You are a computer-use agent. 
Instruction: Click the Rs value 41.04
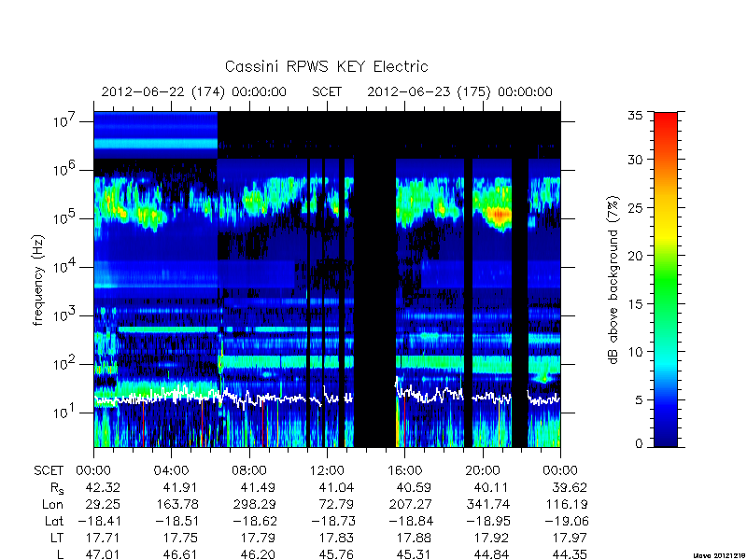[x=333, y=488]
